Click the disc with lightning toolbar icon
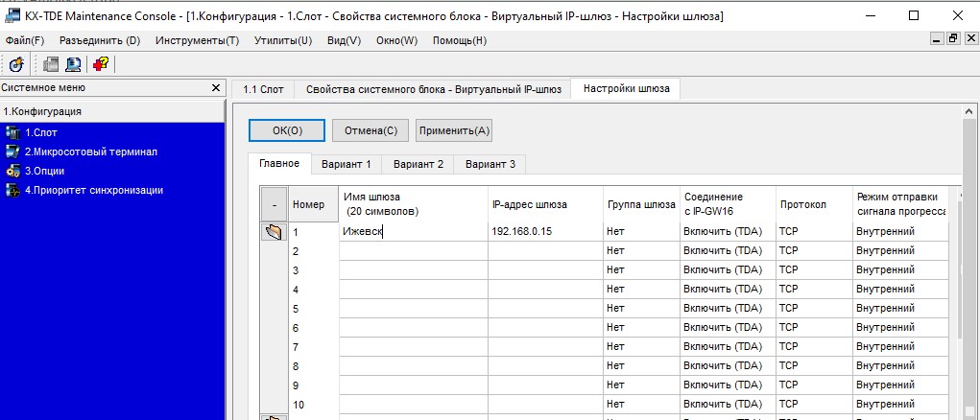This screenshot has width=980, height=420. 17,63
